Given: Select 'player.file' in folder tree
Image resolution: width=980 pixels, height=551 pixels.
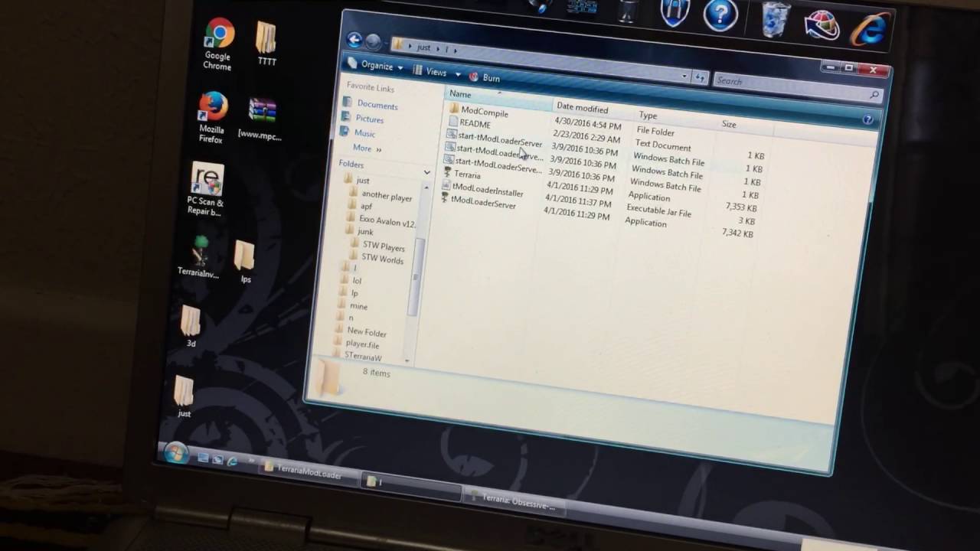Looking at the screenshot, I should [357, 344].
